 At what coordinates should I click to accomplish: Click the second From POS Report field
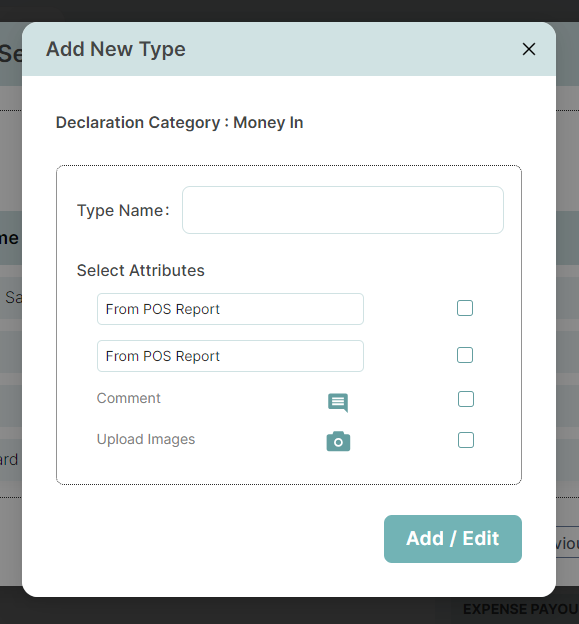[230, 356]
